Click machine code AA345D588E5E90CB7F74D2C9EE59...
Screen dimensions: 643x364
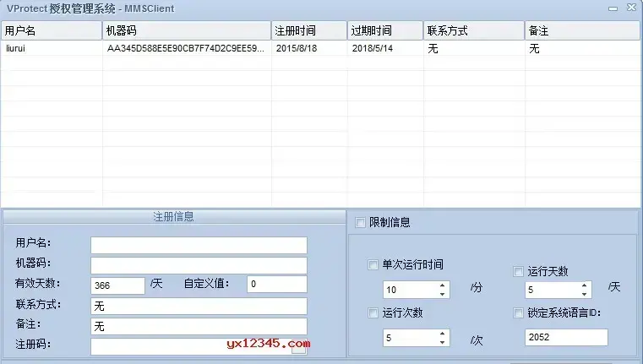point(186,48)
